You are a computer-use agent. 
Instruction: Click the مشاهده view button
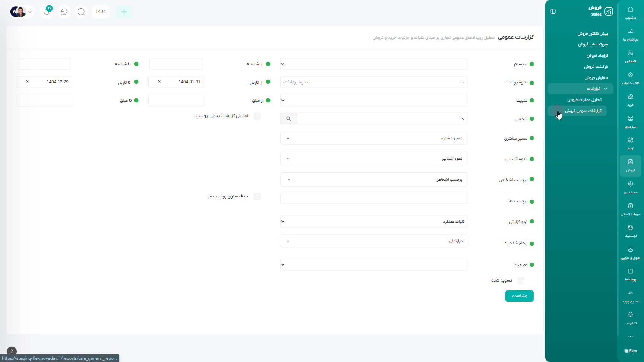(519, 296)
